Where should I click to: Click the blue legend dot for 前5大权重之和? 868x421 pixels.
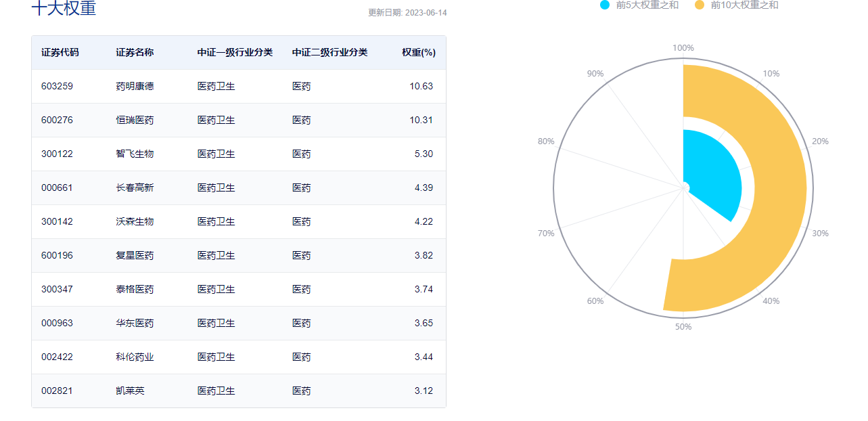[x=605, y=5]
